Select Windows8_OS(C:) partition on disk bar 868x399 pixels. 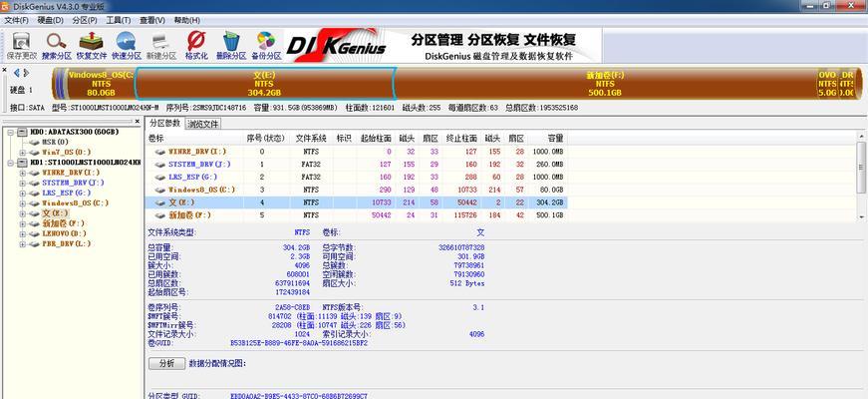click(x=101, y=83)
